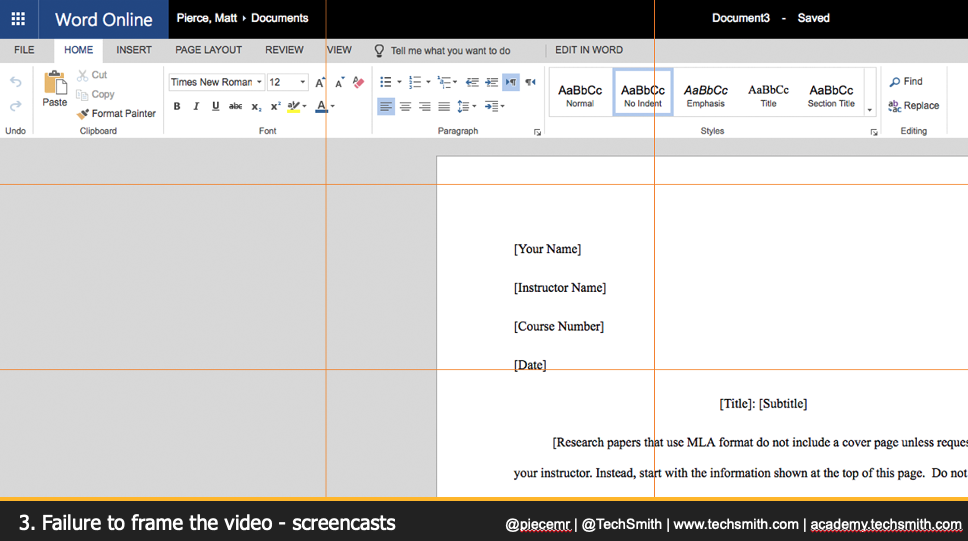
Task: Open the Paragraph dialog launcher
Action: click(x=538, y=132)
